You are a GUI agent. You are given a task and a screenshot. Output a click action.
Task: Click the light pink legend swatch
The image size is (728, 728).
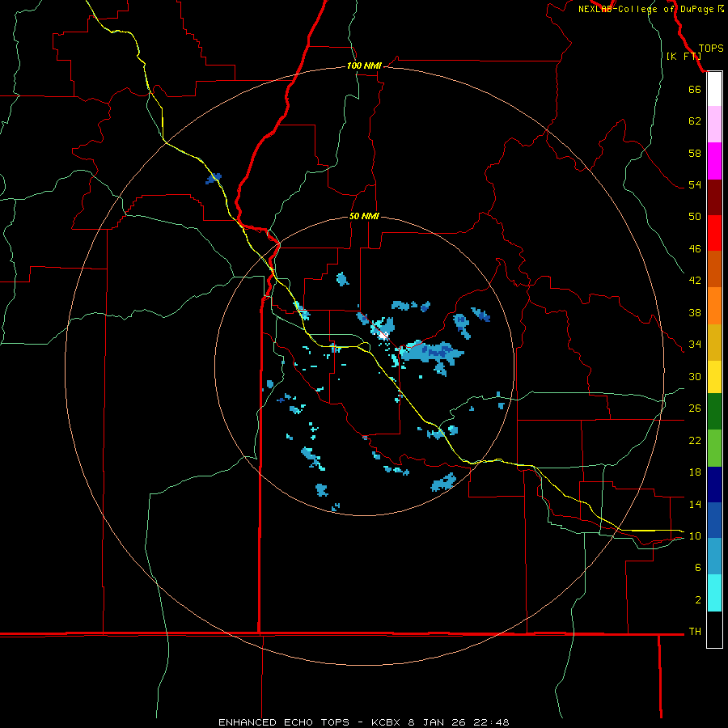click(714, 125)
